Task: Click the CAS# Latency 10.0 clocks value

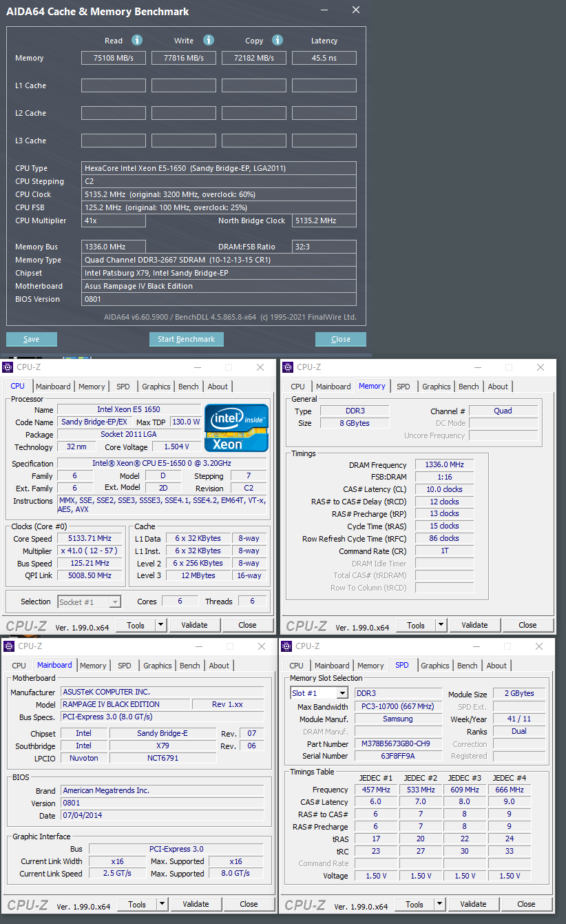Action: 444,489
